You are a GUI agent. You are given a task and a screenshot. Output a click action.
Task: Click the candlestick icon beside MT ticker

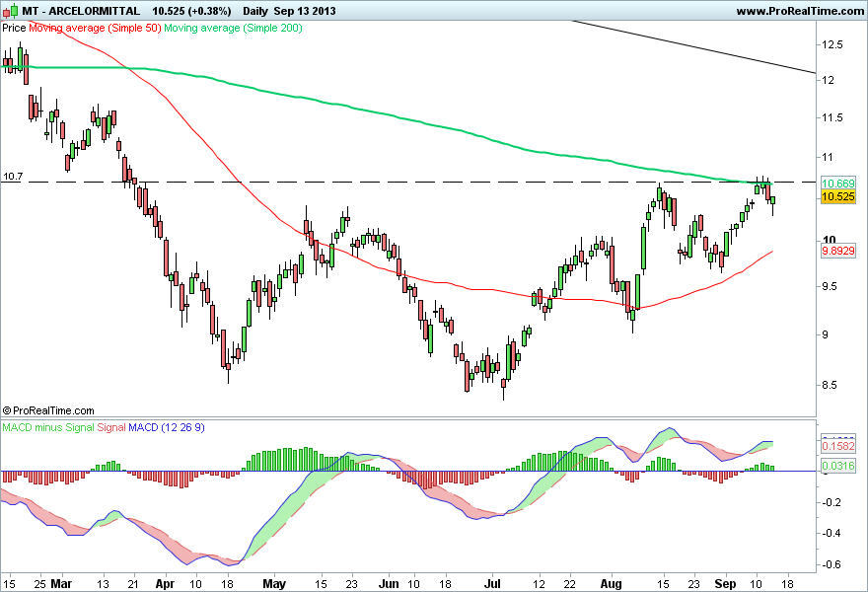[x=11, y=11]
